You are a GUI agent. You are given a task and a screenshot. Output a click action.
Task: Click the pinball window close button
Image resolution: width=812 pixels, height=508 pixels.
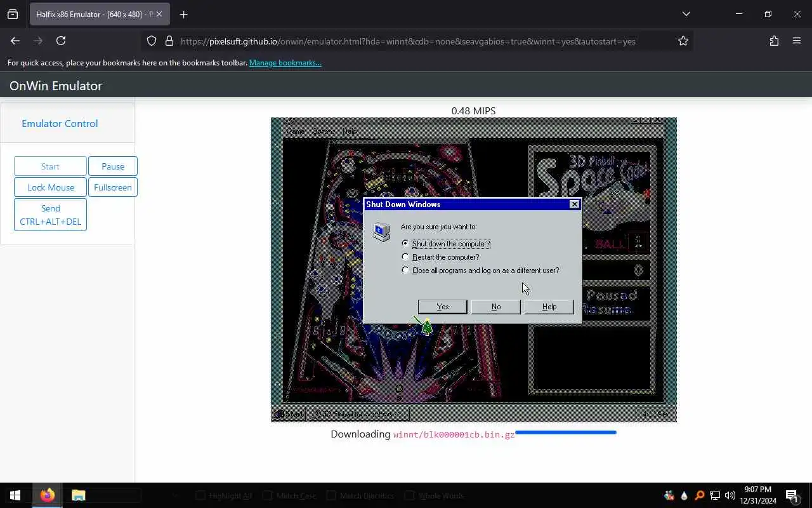pos(658,120)
